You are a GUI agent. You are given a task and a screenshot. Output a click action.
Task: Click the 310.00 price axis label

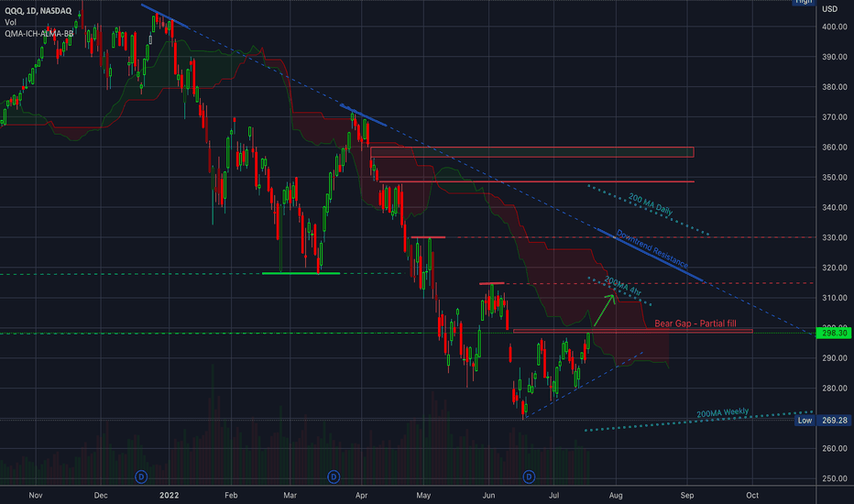coord(835,298)
